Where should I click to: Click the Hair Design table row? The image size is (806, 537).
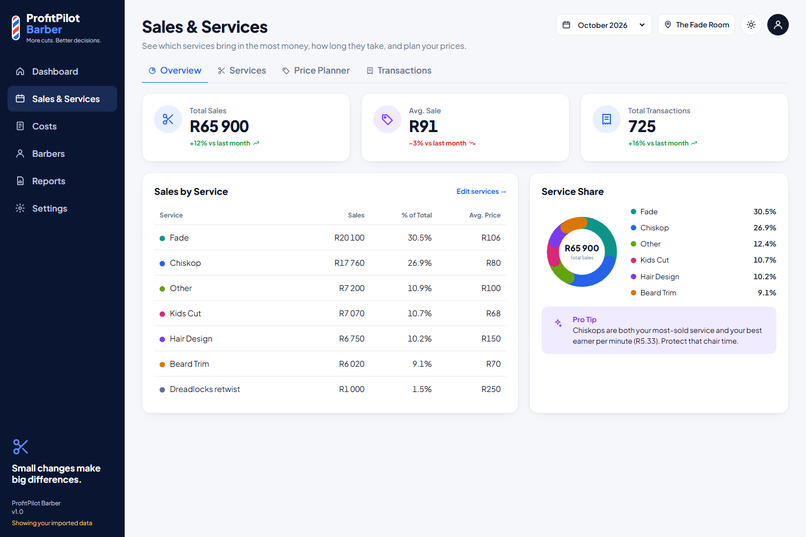tap(330, 339)
